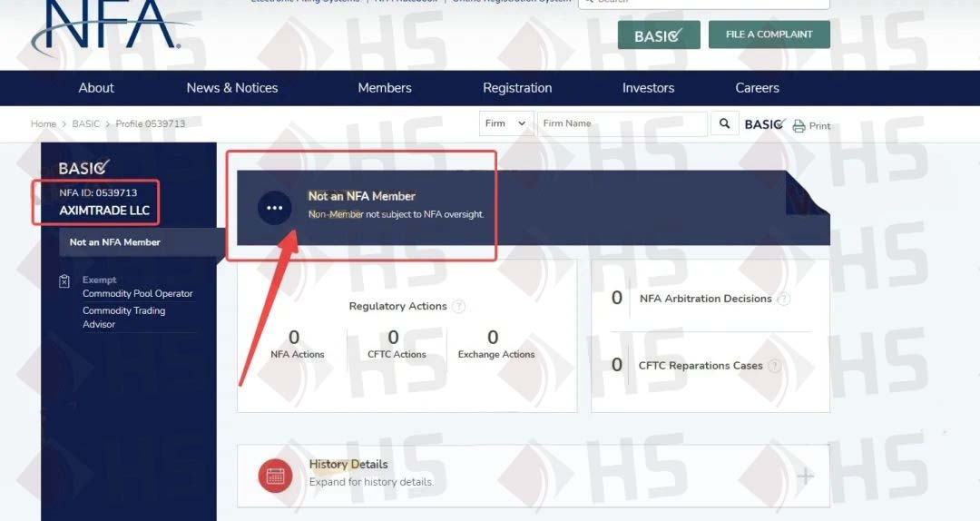
Task: Click NFA Arbitration Decisions help icon
Action: pyautogui.click(x=783, y=299)
